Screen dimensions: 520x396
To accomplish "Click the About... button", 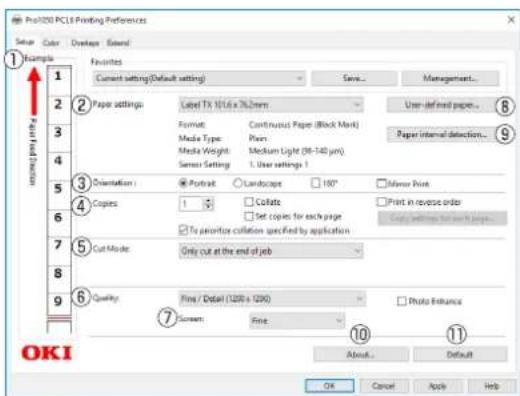I will (361, 354).
